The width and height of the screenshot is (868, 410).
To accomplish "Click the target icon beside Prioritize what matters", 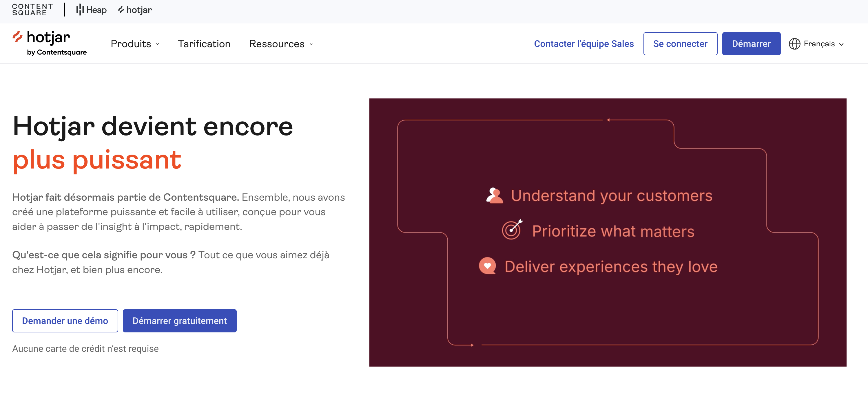I will pos(512,230).
